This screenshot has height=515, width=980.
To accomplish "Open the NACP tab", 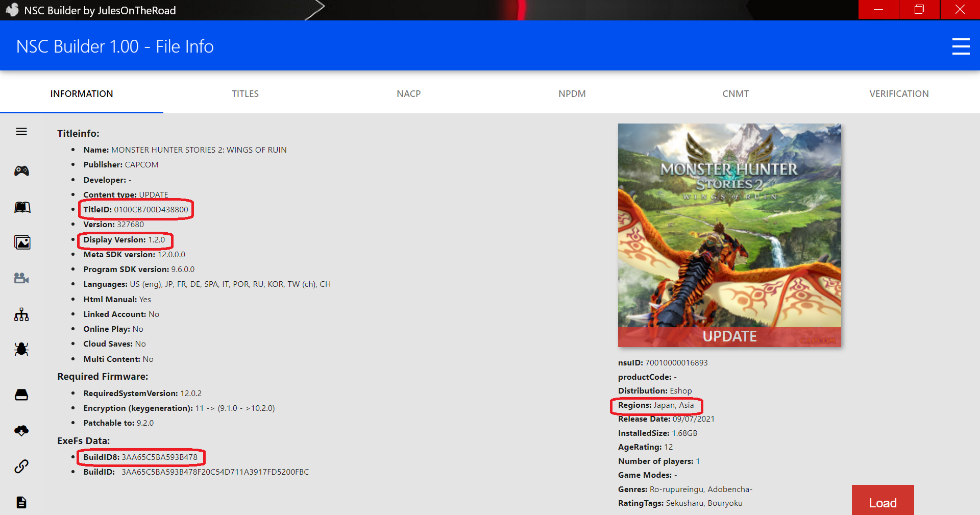I will (x=409, y=94).
